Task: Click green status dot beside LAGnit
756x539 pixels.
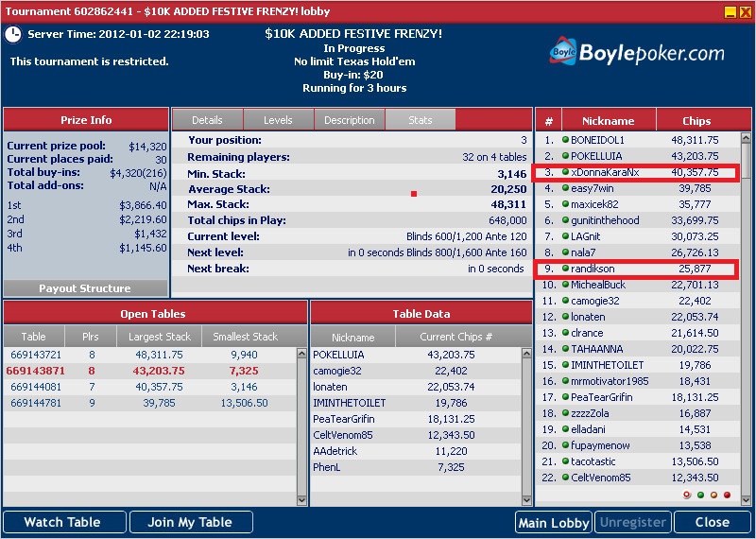Action: click(565, 236)
